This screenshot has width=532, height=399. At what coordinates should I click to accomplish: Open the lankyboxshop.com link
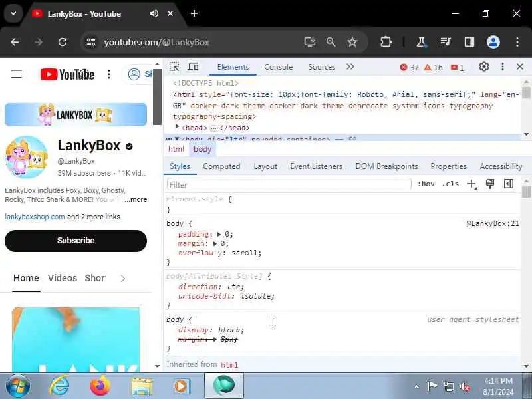coord(35,217)
